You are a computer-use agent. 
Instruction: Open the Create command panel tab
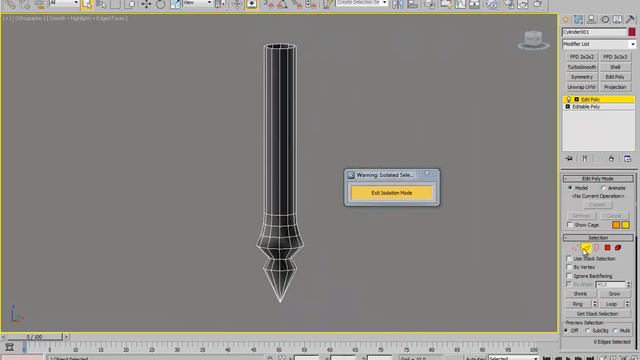(x=565, y=20)
